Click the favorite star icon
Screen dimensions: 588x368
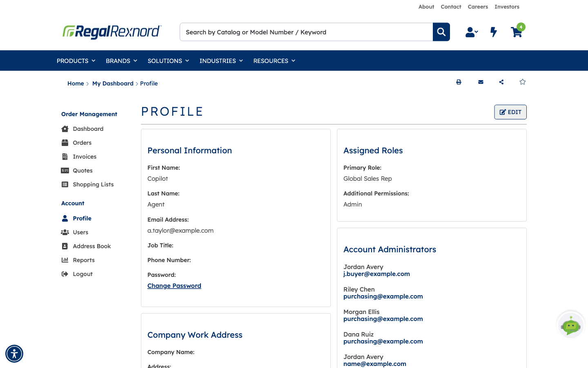pos(523,82)
